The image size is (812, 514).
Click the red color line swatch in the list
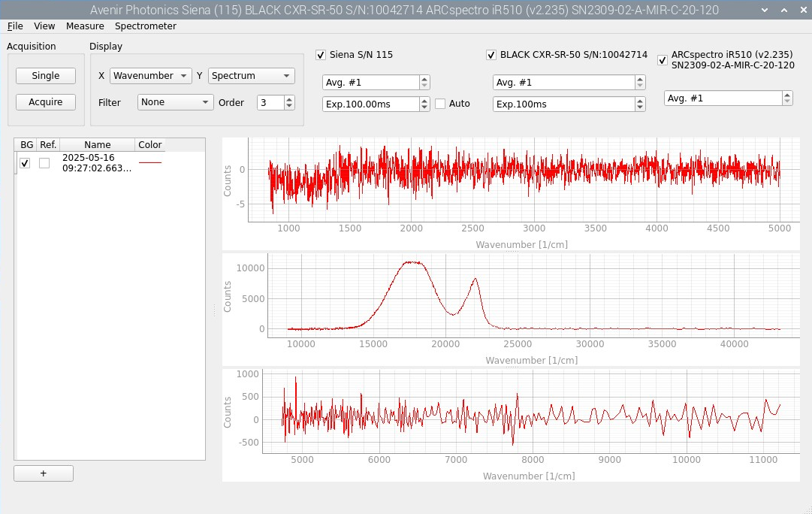coord(150,163)
